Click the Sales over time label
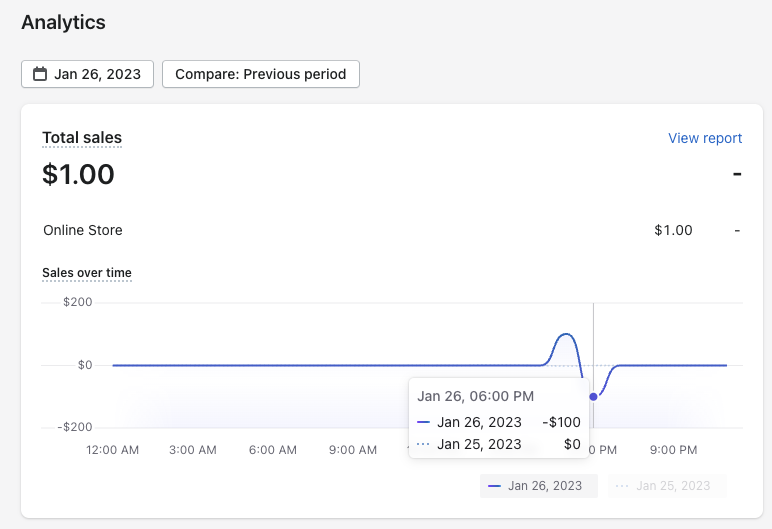772x529 pixels. [x=87, y=273]
